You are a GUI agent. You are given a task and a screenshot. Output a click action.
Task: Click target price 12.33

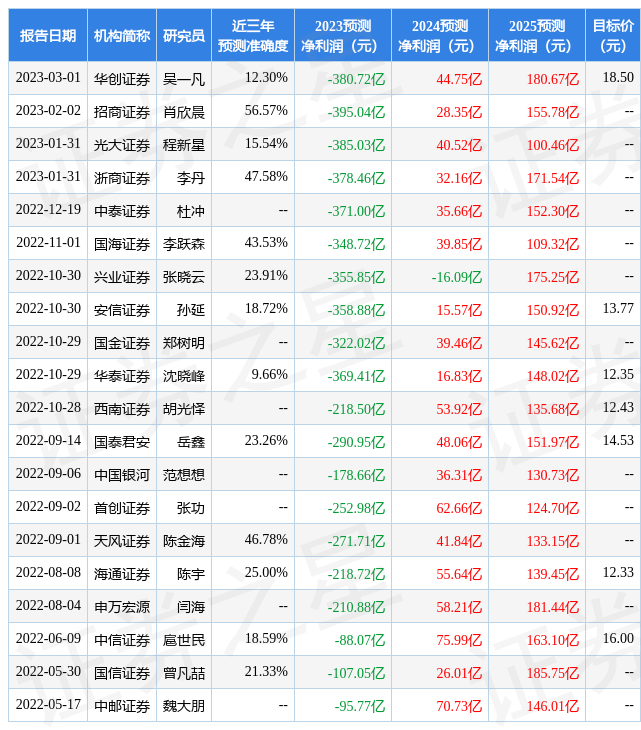[618, 572]
